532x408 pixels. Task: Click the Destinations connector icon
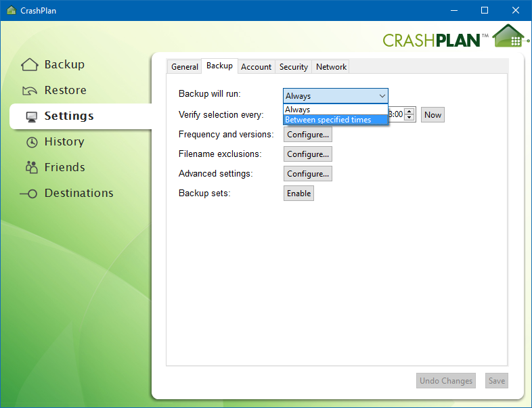pos(28,194)
